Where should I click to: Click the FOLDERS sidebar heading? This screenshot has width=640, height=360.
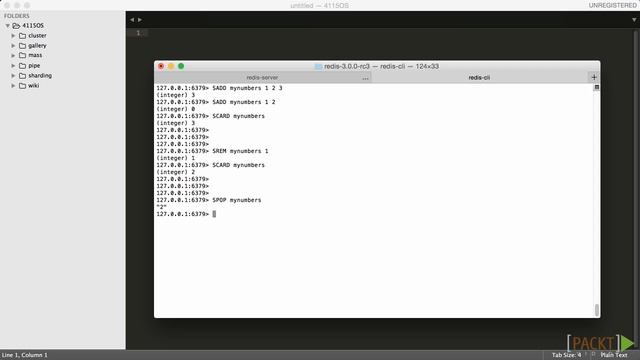(17, 16)
